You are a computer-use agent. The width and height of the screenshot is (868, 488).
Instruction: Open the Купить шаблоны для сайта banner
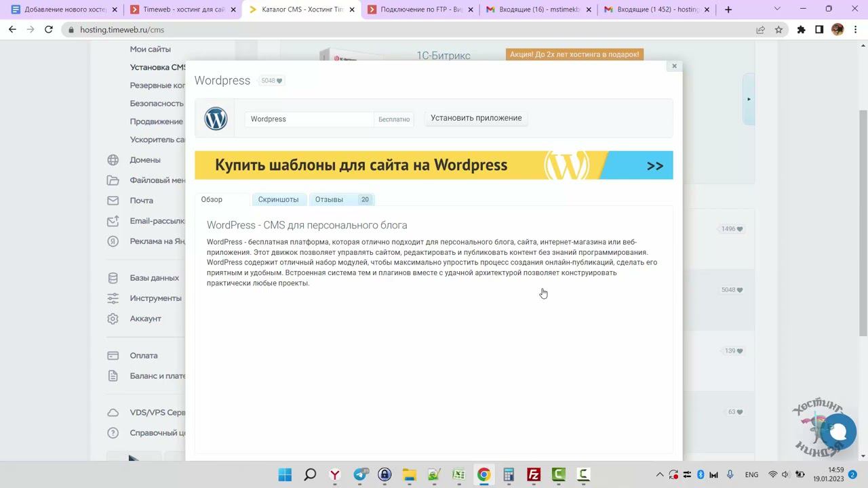(434, 165)
